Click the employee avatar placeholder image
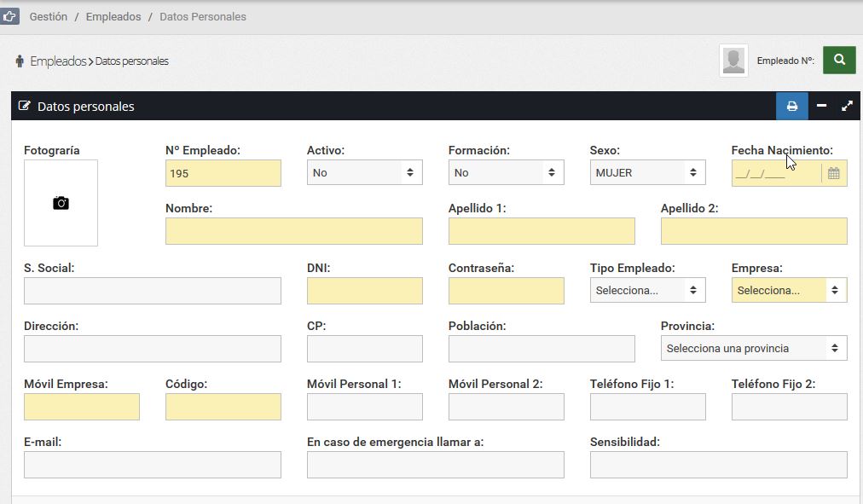The width and height of the screenshot is (863, 504). tap(733, 61)
